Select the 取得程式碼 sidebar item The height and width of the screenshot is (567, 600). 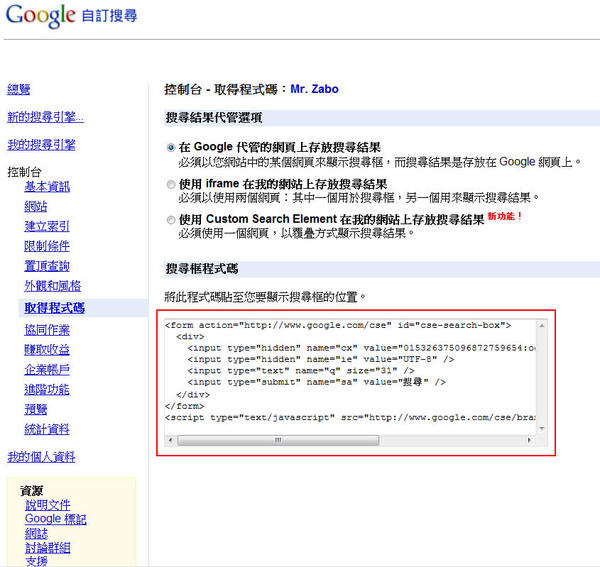click(54, 308)
